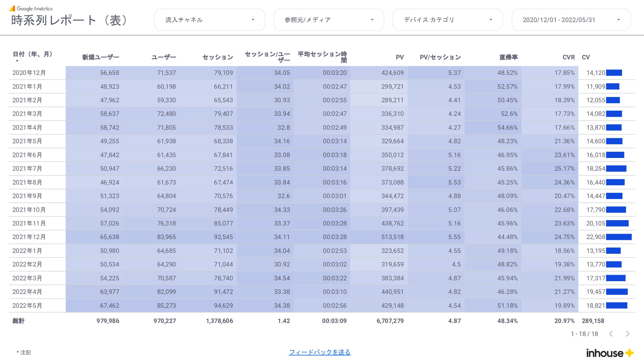644x362 pixels.
Task: Go to previous table page arrow
Action: [611, 334]
